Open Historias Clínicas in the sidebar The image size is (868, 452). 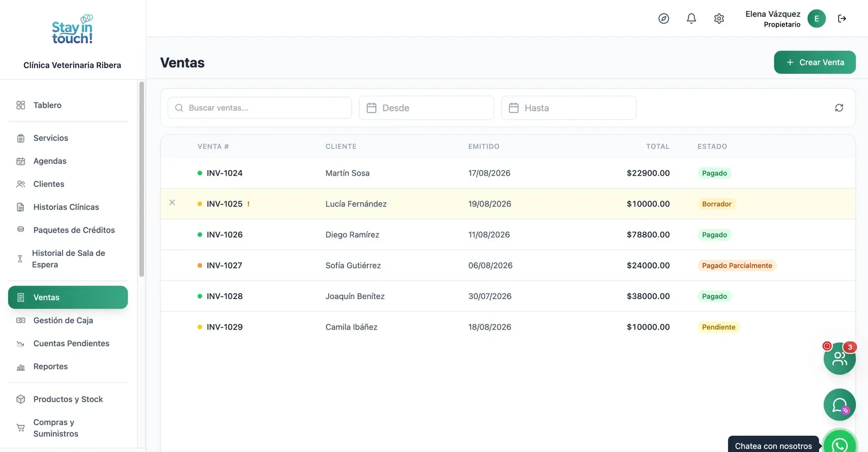(x=68, y=207)
